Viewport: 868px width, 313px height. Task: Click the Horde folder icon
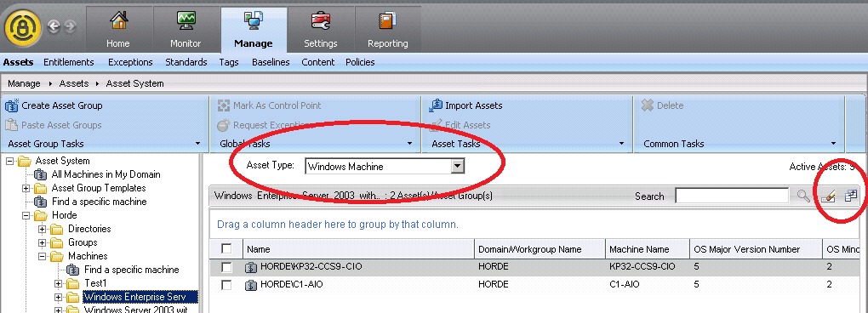40,215
